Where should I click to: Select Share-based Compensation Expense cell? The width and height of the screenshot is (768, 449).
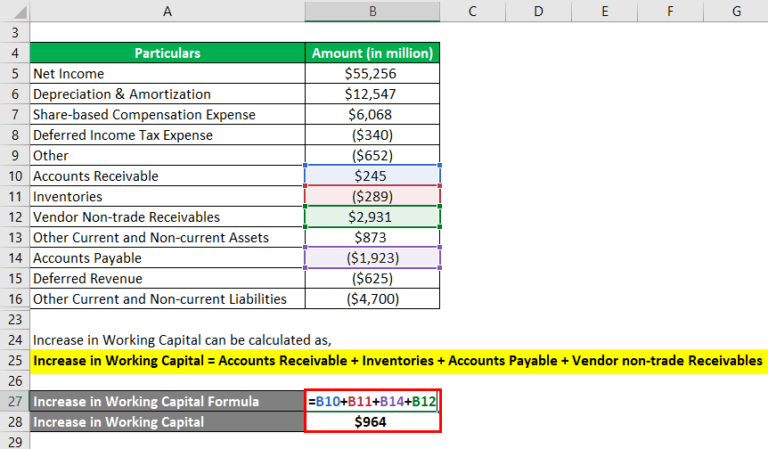[x=167, y=115]
